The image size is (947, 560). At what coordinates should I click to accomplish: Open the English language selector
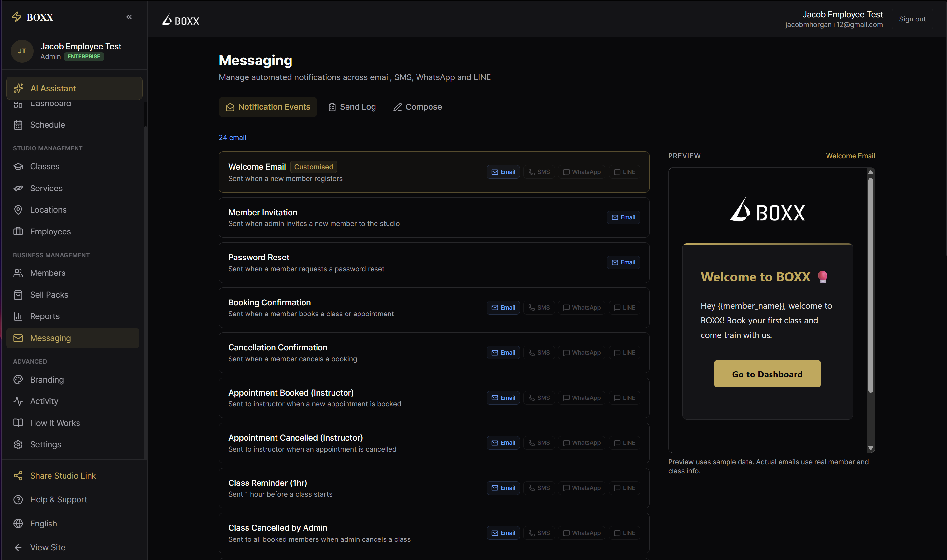[73, 524]
